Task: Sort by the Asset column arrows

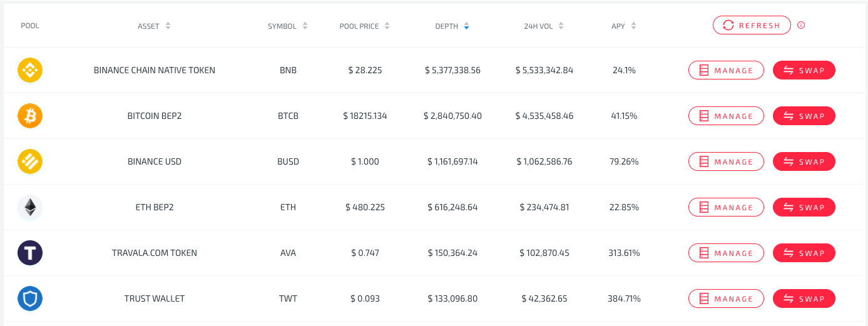Action: [168, 26]
